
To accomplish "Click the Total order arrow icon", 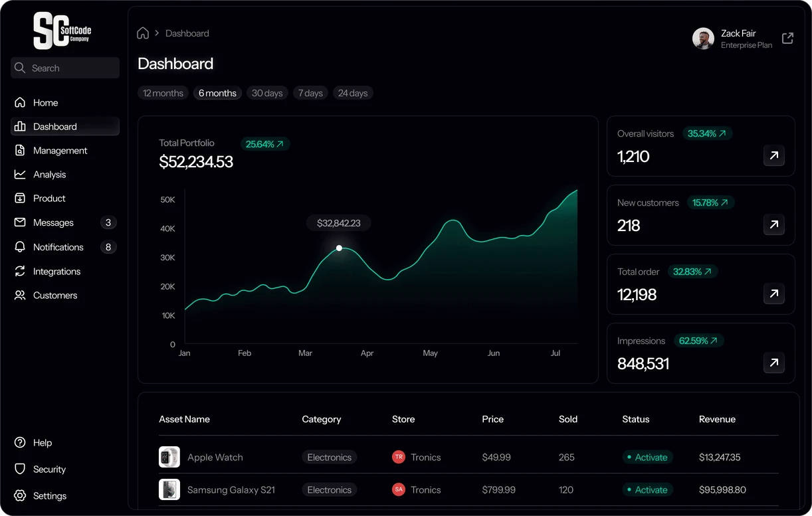I will [x=773, y=294].
